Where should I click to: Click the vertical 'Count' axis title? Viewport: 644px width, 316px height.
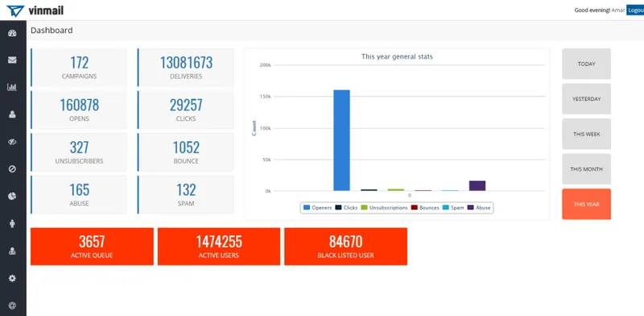(254, 128)
